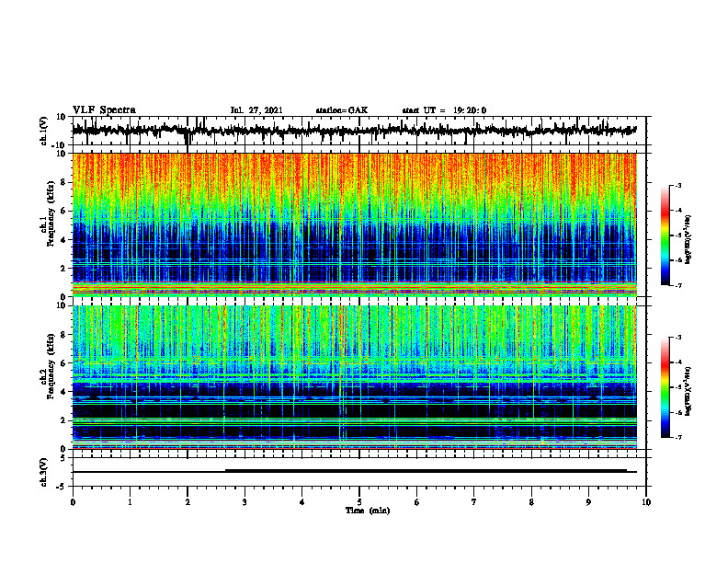This screenshot has width=728, height=563.
Task: Click inside the ch.1 voltage waveform panel
Action: coord(358,131)
